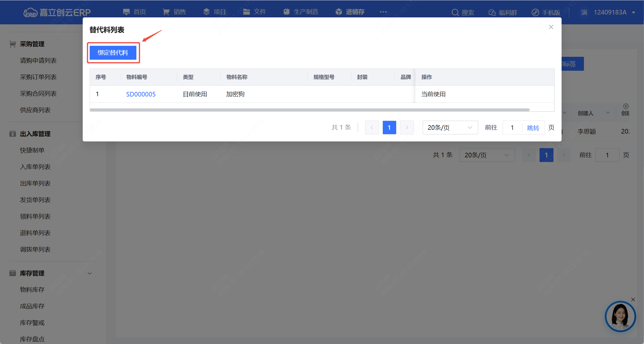Open background page 20条/页 dropdown

coord(487,155)
